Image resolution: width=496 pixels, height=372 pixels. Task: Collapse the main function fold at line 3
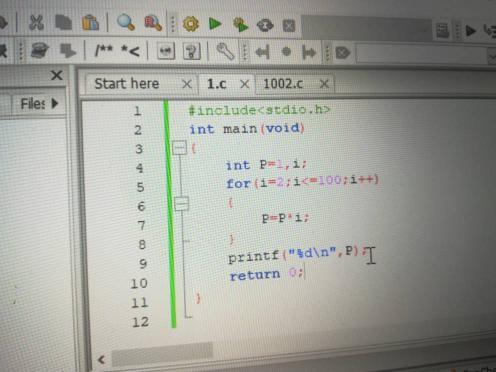tap(180, 148)
